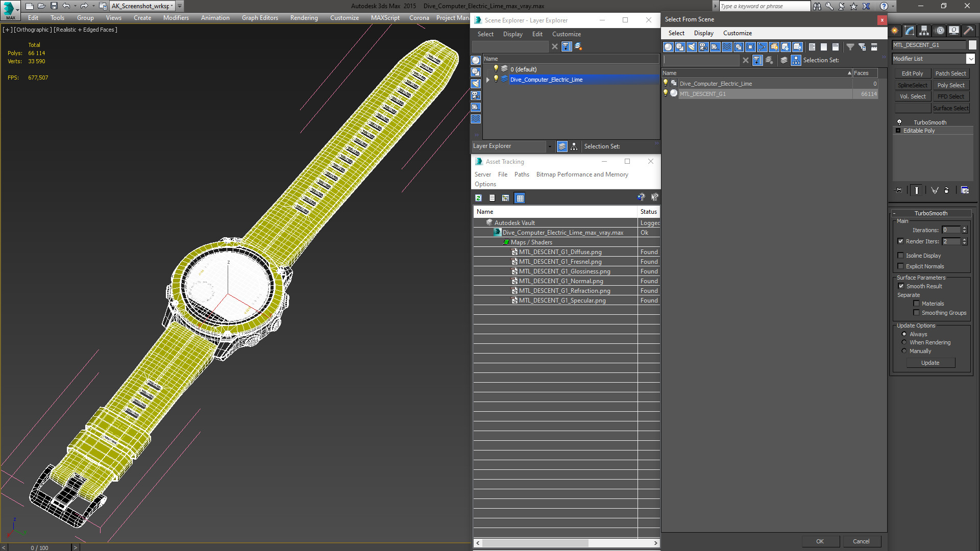The image size is (980, 551).
Task: Open Layer Explorer dropdown in Scene Explorer footer
Action: (550, 146)
